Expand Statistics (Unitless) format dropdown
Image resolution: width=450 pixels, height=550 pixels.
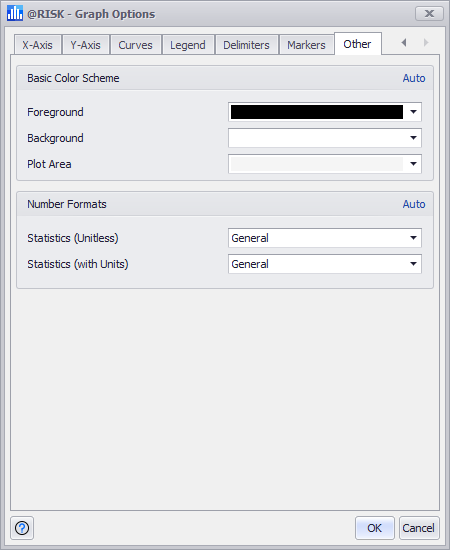point(413,238)
